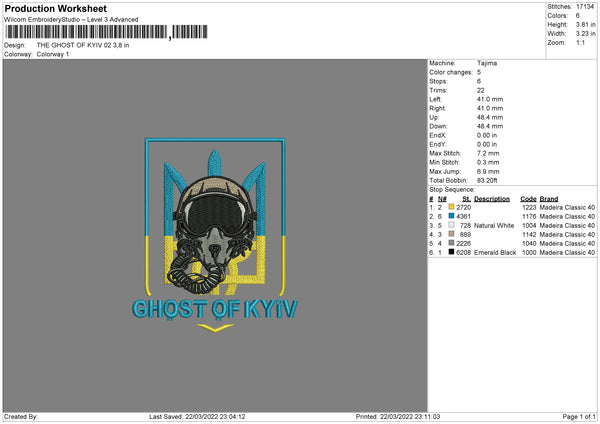600x424 pixels.
Task: Click the yellow 2720 thread color swatch
Action: [x=451, y=207]
